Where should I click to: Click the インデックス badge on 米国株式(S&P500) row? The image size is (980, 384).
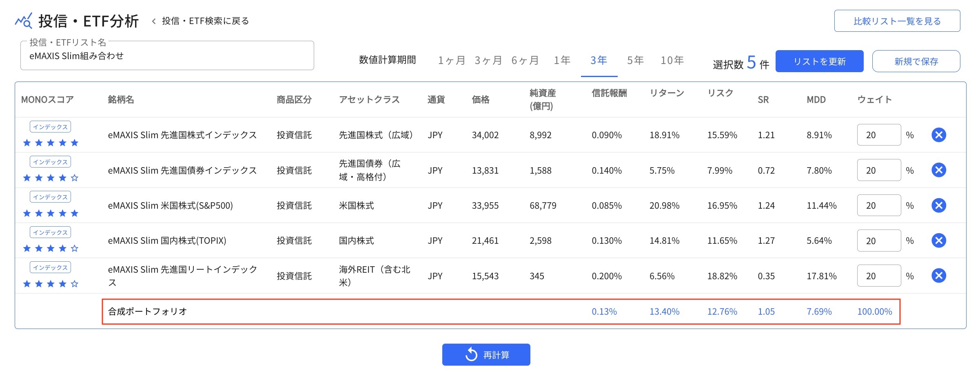click(x=50, y=197)
